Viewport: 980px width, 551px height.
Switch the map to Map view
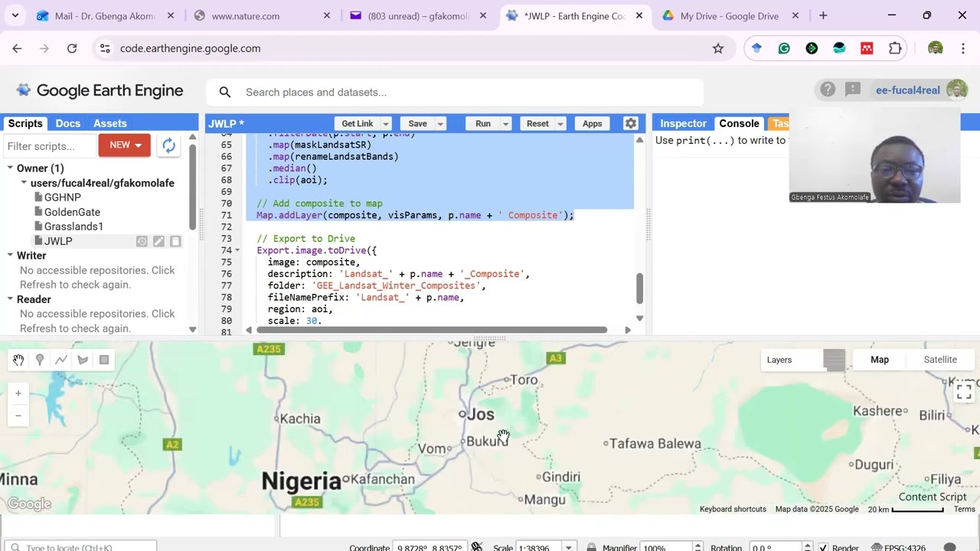[x=880, y=360]
